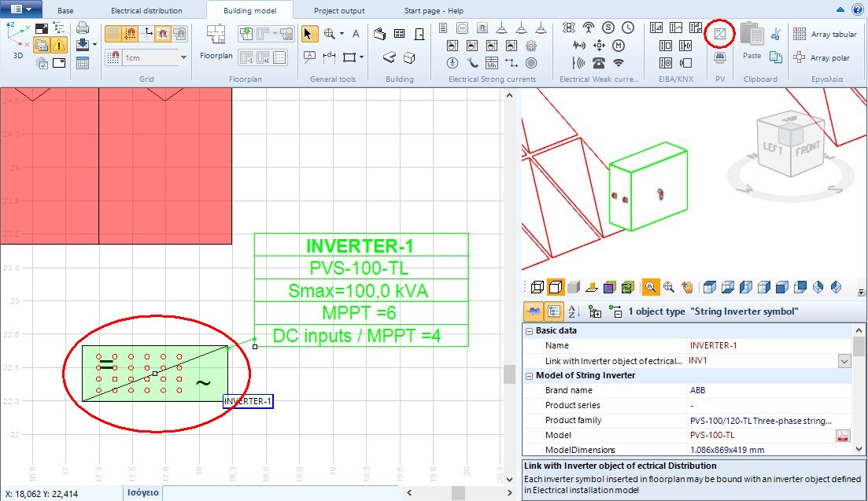The width and height of the screenshot is (868, 501).
Task: Select the circled String Inverter symbol tool
Action: tap(720, 34)
